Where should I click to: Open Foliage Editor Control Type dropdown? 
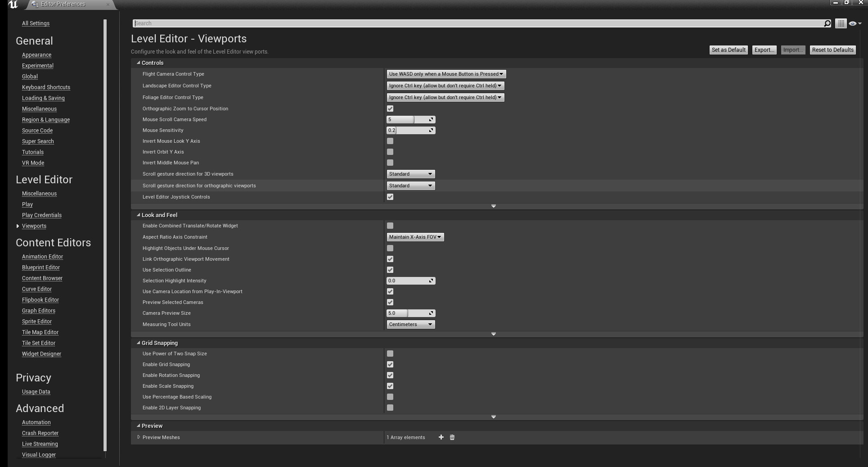coord(445,97)
